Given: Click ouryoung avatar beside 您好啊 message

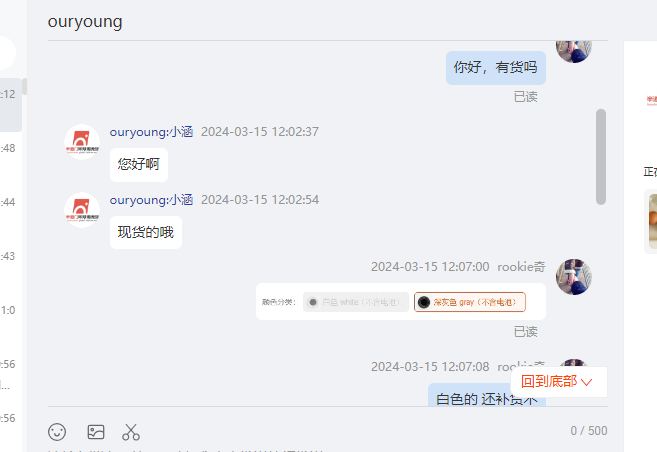Looking at the screenshot, I should pyautogui.click(x=82, y=142).
